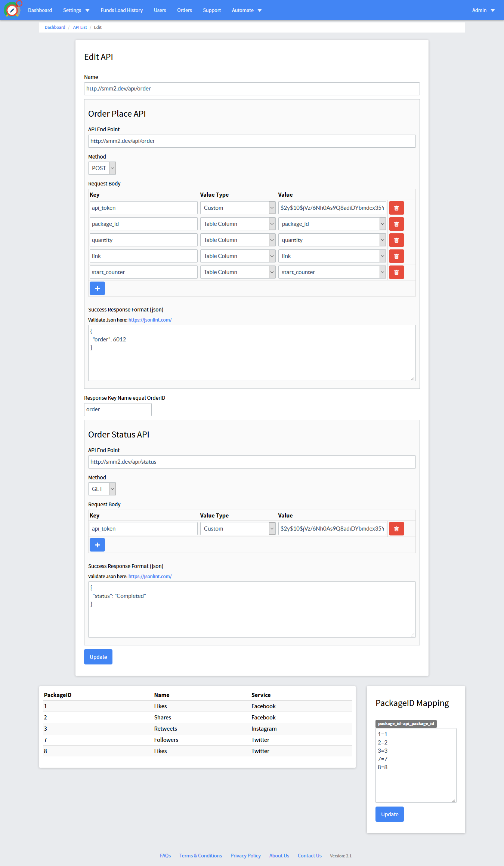This screenshot has height=866, width=504.
Task: Delete the package_id request body row
Action: pyautogui.click(x=396, y=224)
